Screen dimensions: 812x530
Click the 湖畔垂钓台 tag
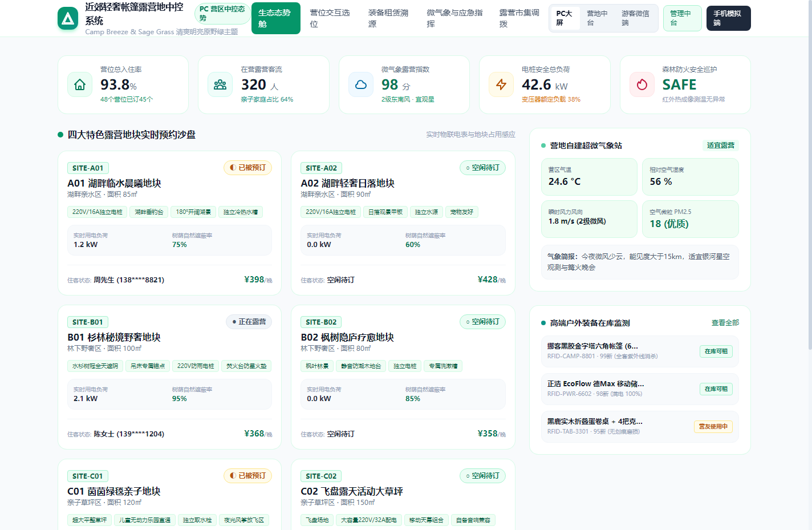click(149, 212)
